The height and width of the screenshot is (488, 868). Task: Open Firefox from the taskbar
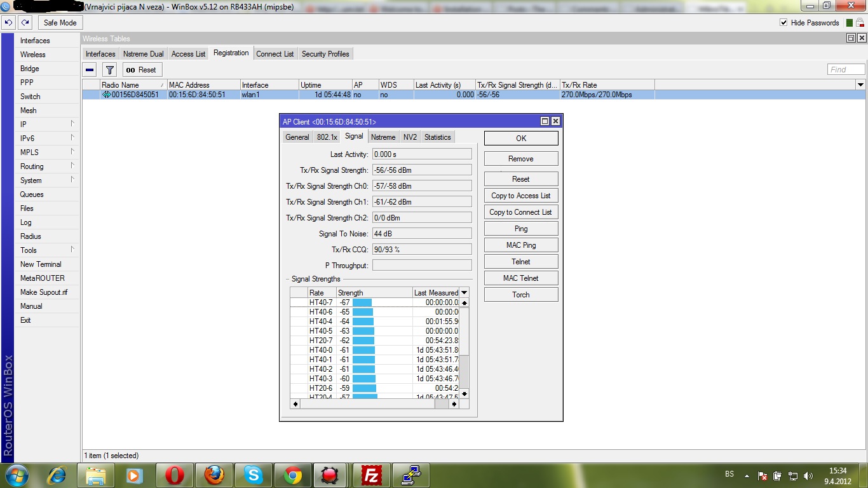[x=214, y=475]
